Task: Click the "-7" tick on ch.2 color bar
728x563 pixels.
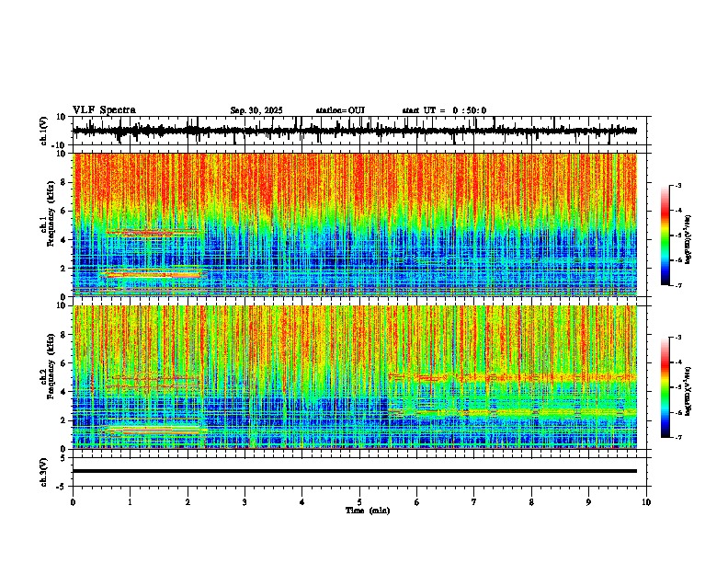Action: pyautogui.click(x=677, y=438)
